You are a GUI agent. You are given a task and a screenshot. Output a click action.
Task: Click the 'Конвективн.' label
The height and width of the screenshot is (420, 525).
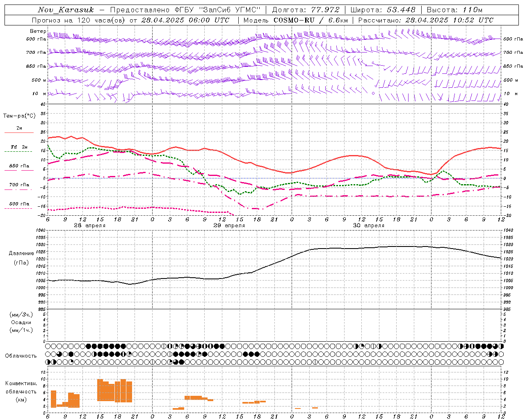21,383
